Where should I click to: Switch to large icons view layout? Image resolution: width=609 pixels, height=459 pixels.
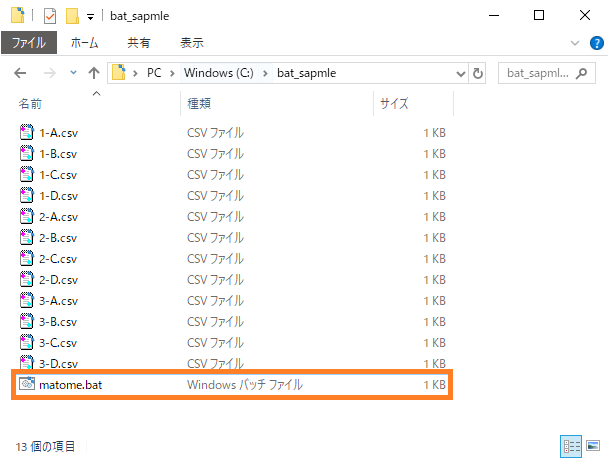(x=593, y=446)
